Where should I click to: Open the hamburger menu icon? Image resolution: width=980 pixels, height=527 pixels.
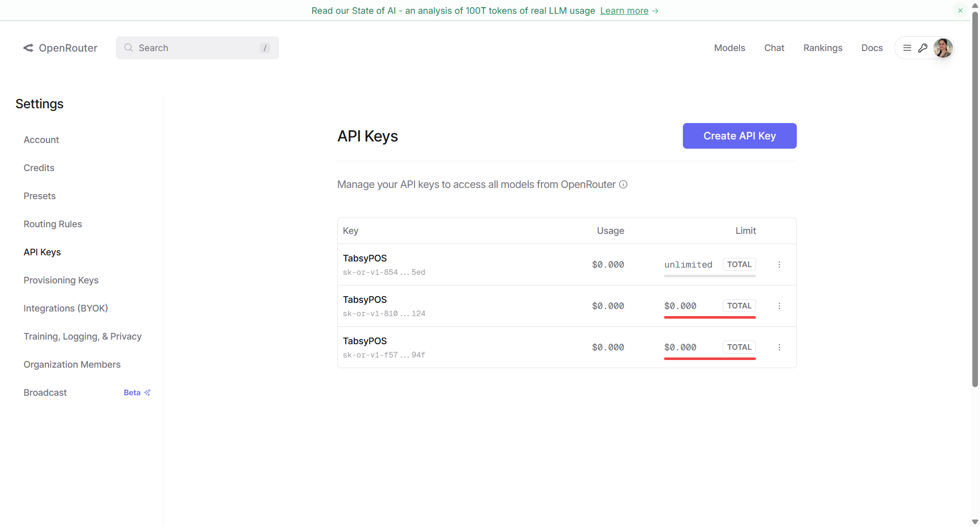click(x=907, y=48)
